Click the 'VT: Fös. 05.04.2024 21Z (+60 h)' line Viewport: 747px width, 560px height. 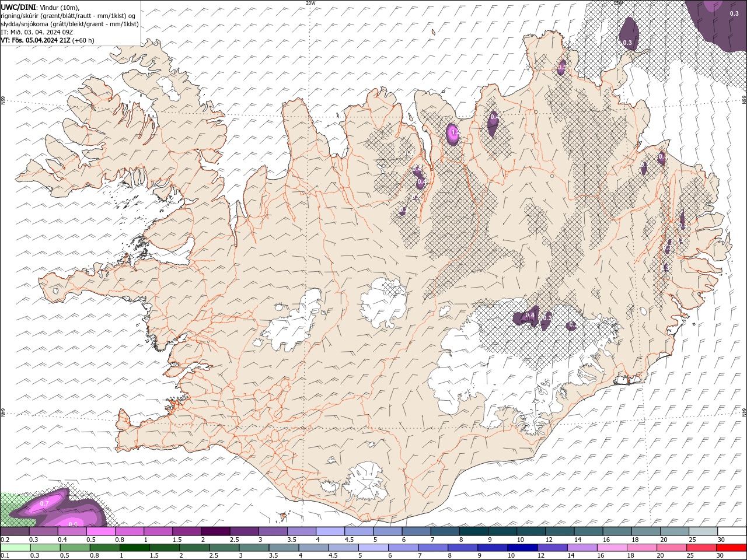tap(48, 40)
